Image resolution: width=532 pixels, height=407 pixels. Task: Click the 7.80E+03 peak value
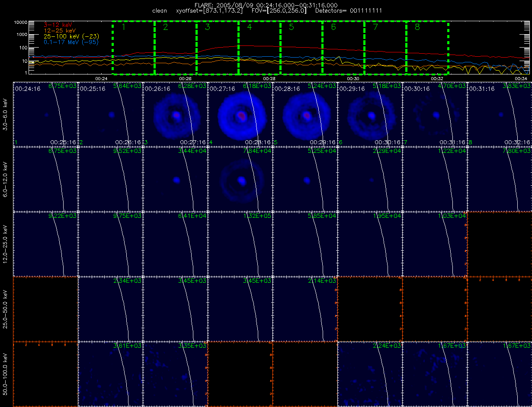tap(516, 151)
